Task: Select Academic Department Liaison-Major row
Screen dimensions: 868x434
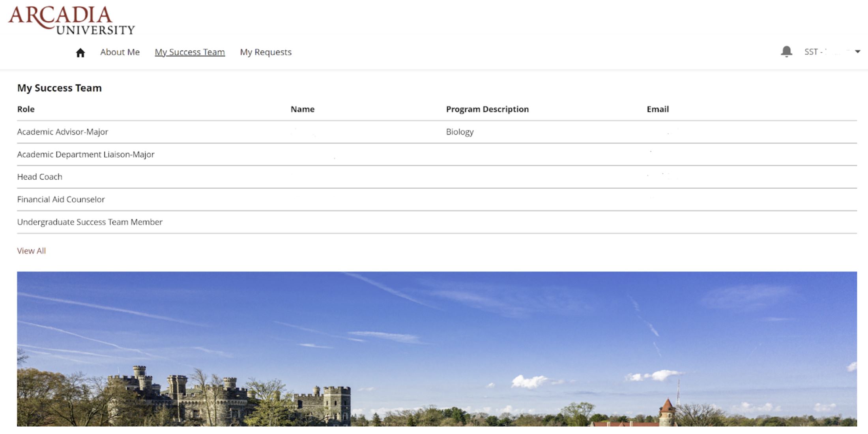Action: (86, 154)
